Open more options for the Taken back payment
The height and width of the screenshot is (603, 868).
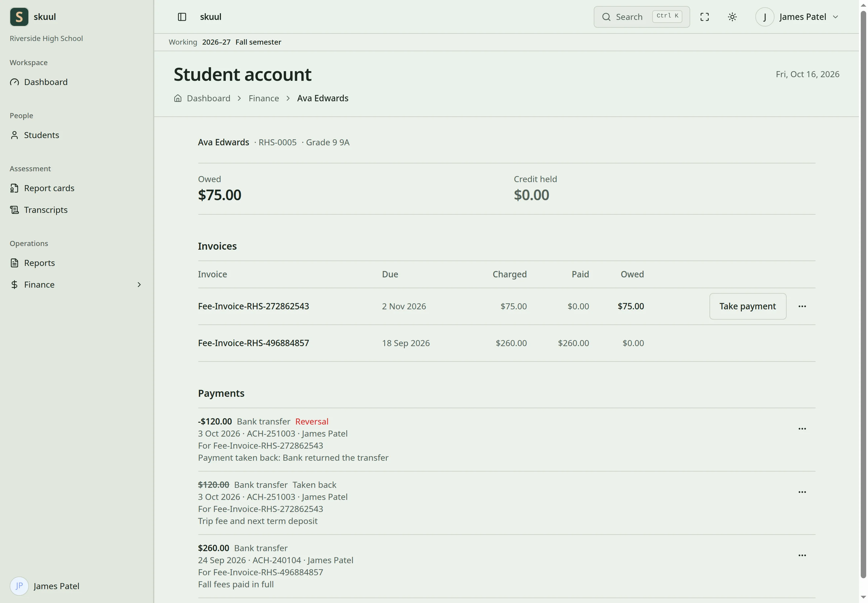click(x=802, y=492)
